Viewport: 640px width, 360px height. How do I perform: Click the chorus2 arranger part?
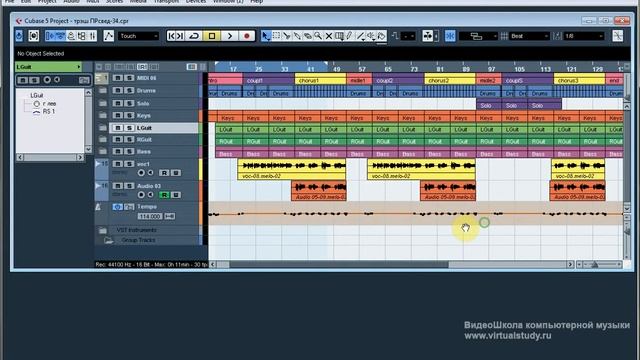[x=450, y=80]
